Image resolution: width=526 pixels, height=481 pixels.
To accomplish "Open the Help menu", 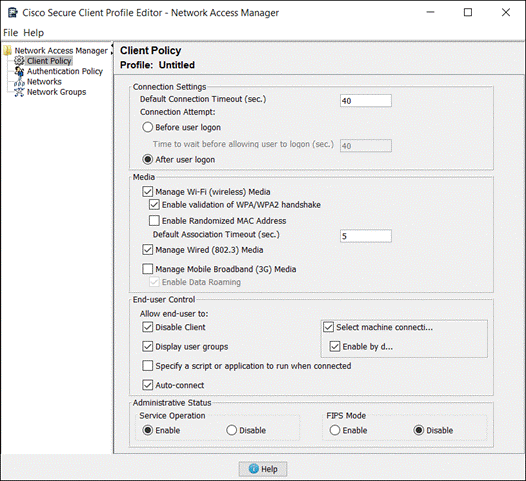I will coord(34,33).
